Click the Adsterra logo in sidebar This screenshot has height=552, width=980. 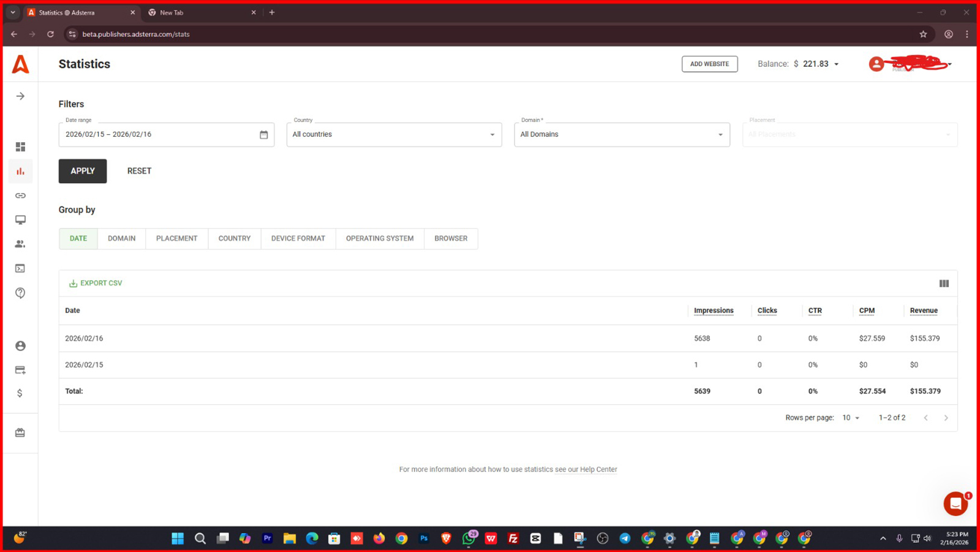tap(20, 64)
